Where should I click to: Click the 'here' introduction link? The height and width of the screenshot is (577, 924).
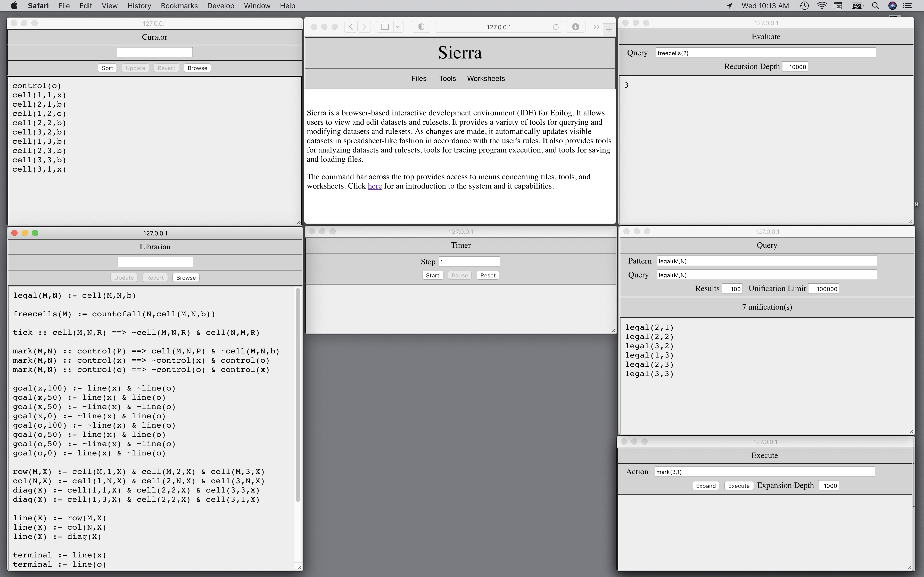(x=375, y=186)
